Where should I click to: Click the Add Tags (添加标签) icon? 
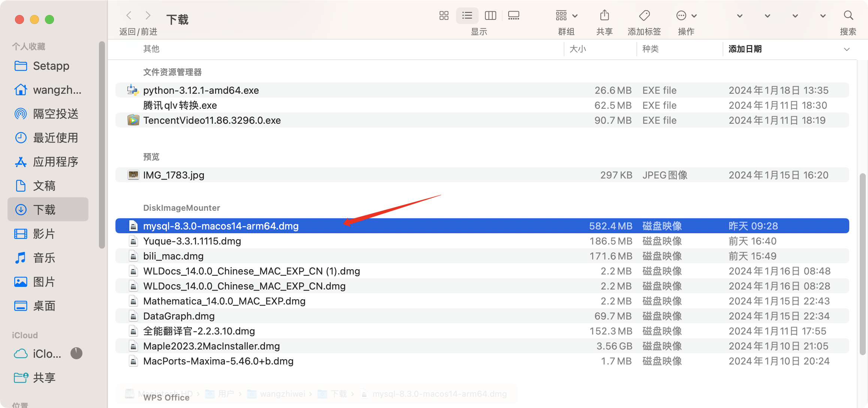pyautogui.click(x=644, y=16)
